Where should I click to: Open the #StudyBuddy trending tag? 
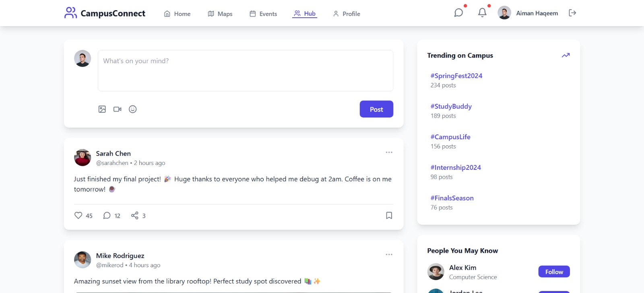coord(451,106)
